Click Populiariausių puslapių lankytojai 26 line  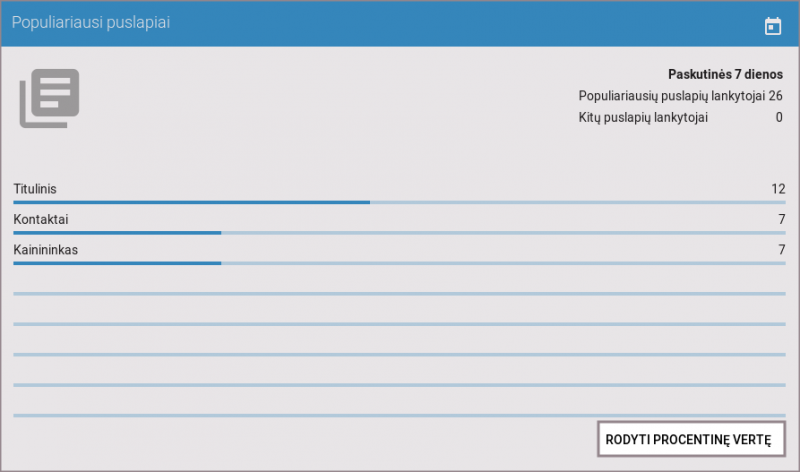[680, 96]
